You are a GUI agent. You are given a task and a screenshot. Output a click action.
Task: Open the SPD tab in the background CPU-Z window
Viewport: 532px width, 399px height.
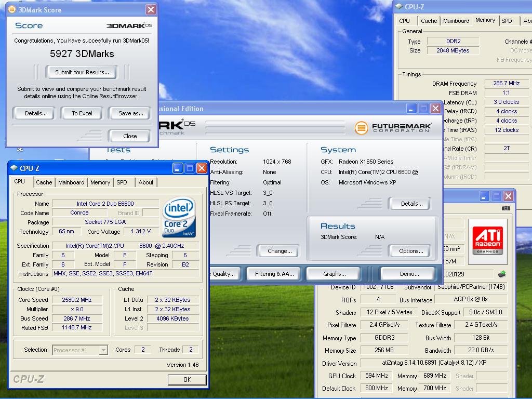click(507, 21)
